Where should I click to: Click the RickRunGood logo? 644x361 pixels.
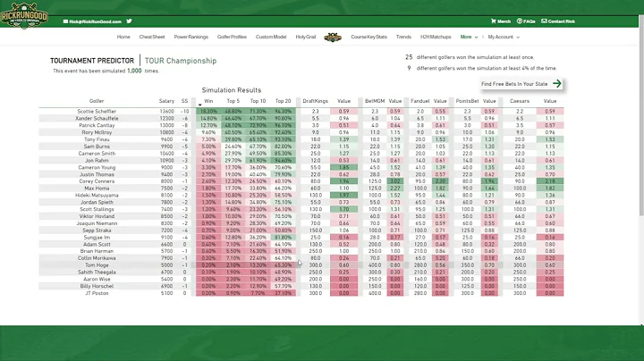pos(24,15)
